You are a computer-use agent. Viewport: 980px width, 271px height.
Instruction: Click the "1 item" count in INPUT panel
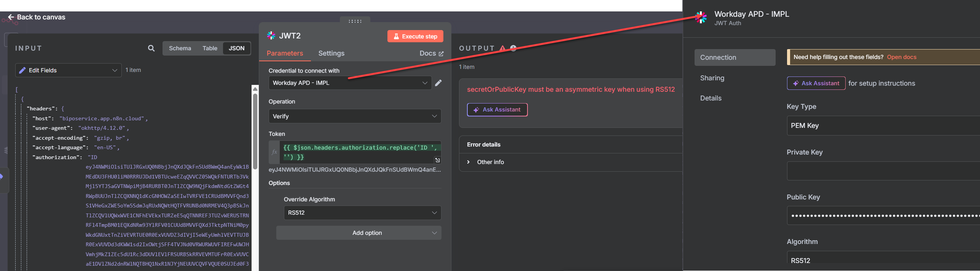tap(133, 70)
